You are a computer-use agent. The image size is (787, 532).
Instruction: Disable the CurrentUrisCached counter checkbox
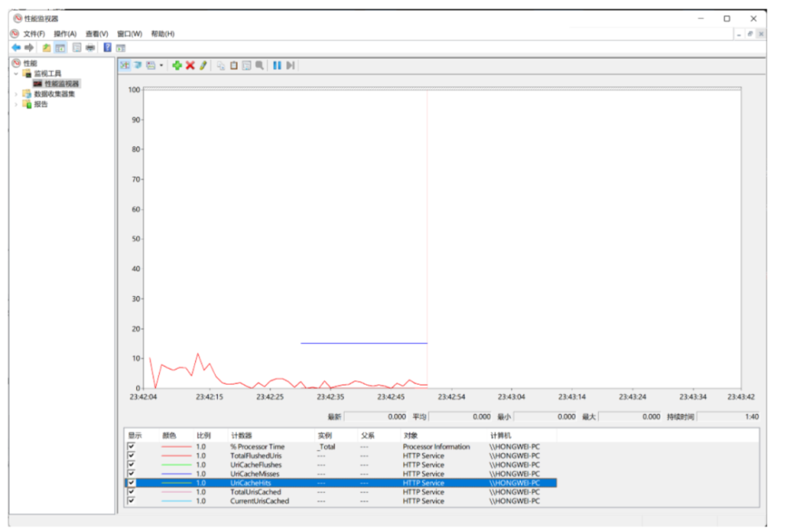(131, 501)
